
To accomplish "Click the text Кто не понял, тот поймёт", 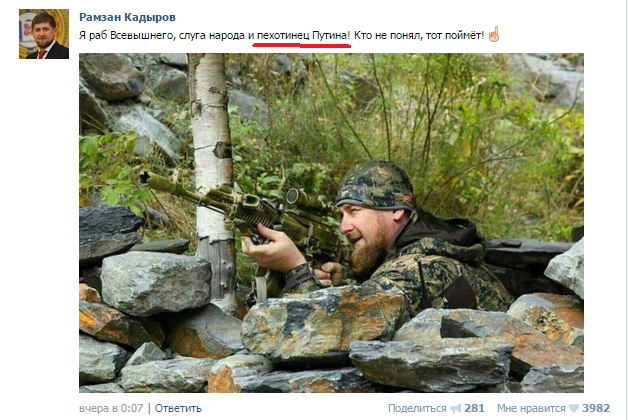I will point(419,36).
